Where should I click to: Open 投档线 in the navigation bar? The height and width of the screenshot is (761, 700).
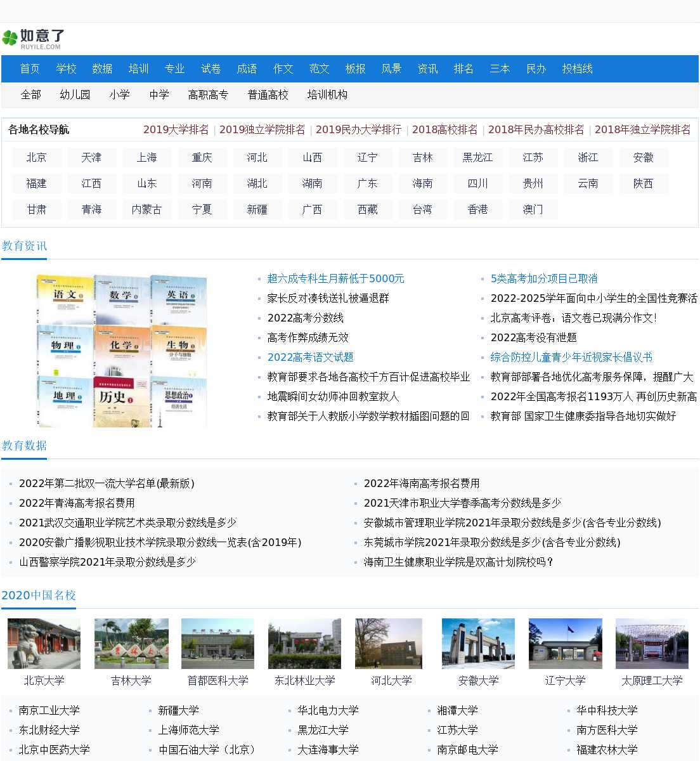(x=577, y=68)
